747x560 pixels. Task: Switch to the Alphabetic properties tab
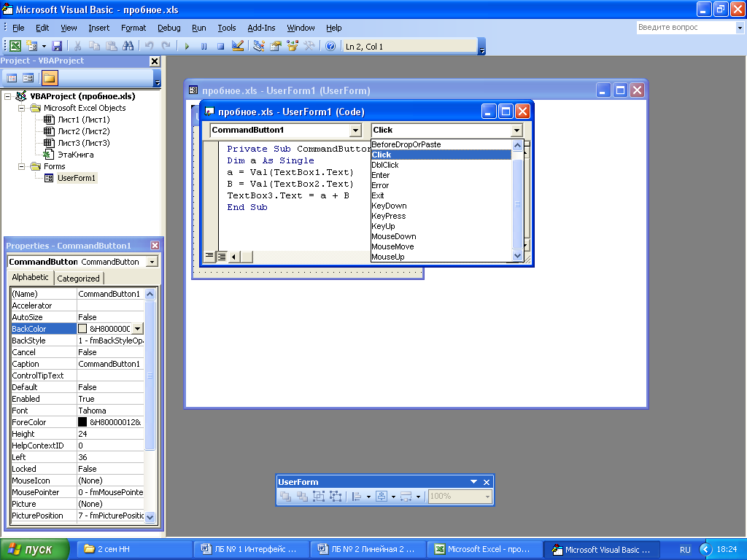(30, 277)
